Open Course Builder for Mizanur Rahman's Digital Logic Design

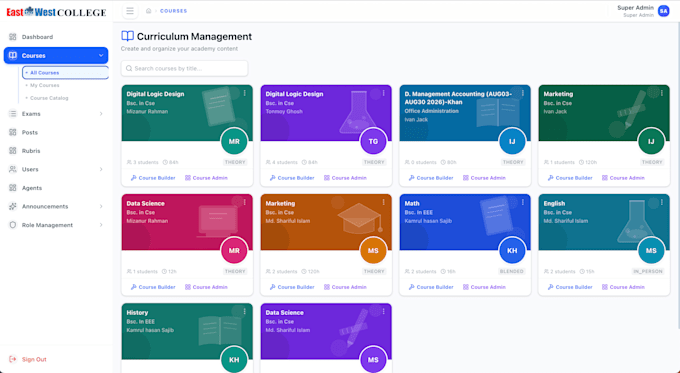(153, 178)
